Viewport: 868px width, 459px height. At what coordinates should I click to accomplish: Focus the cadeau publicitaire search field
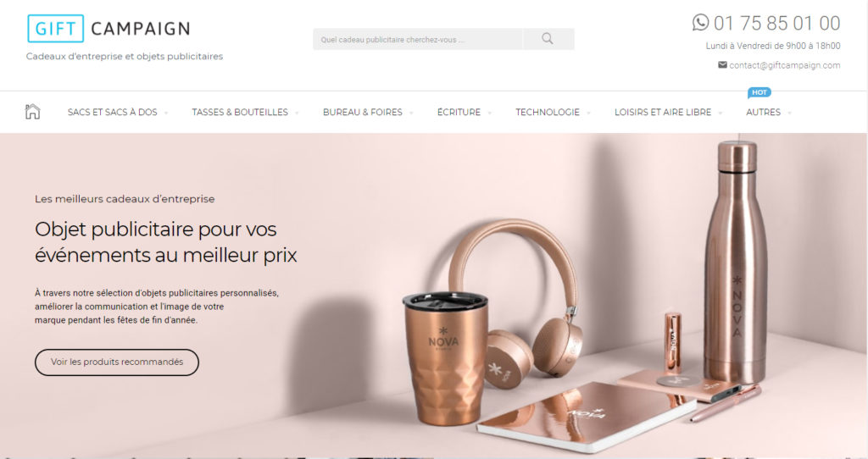click(417, 39)
